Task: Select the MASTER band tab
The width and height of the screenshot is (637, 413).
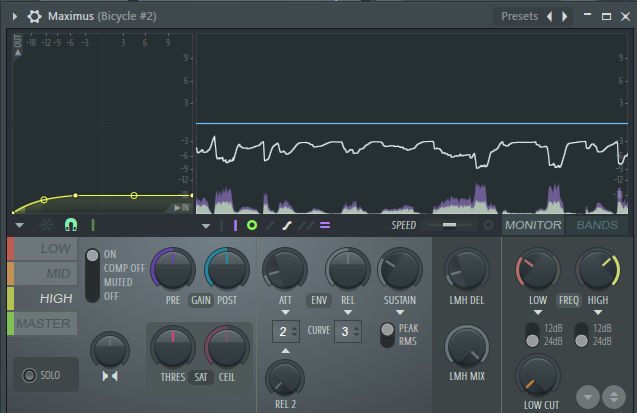Action: click(43, 324)
